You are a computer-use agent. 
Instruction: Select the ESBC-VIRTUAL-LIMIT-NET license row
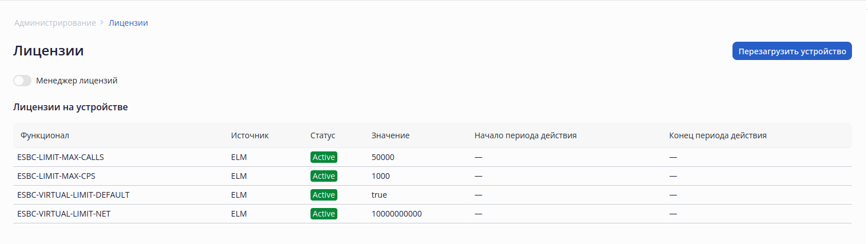(65, 214)
